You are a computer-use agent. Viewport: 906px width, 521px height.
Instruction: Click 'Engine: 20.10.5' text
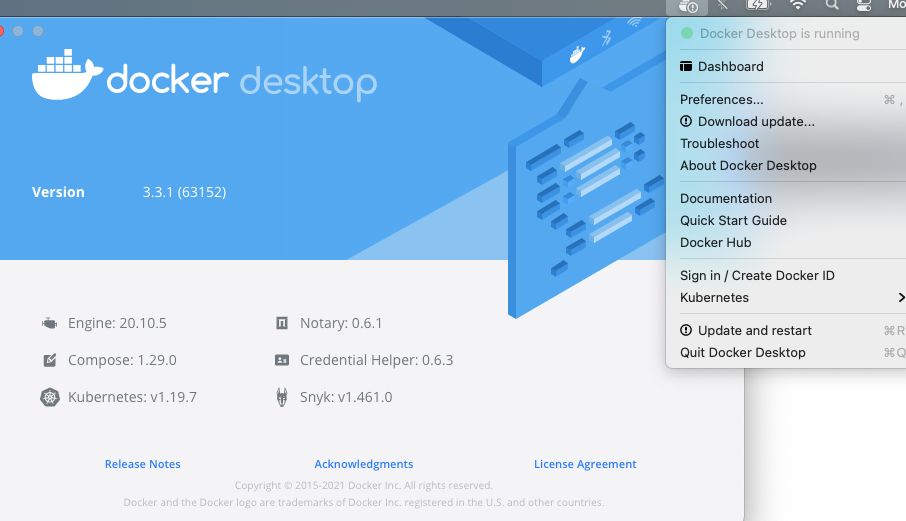117,323
